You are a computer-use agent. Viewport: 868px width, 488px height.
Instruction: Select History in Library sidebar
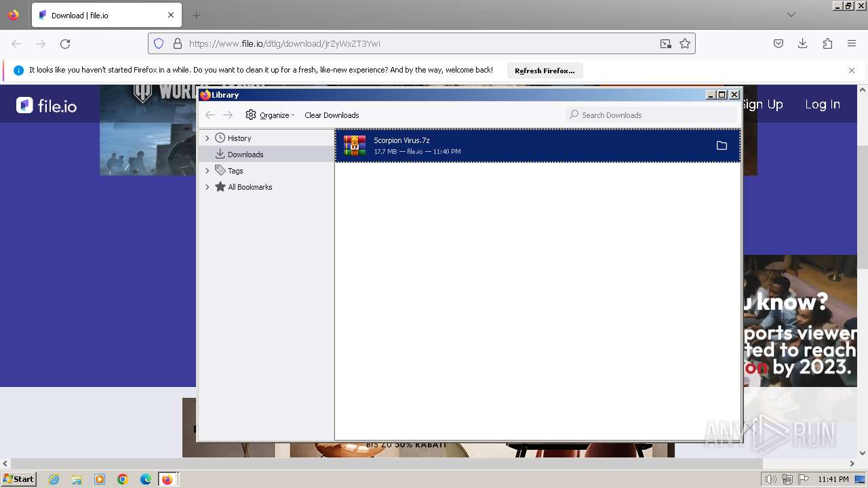click(x=239, y=138)
